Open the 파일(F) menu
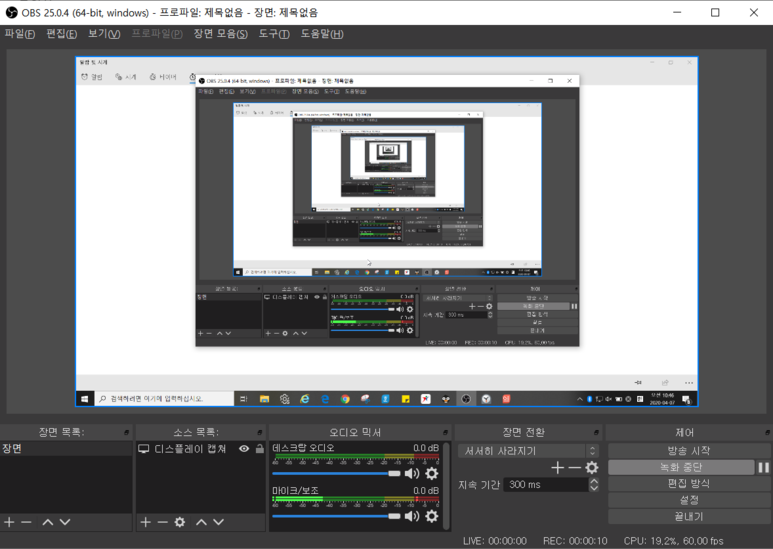773x549 pixels. click(x=20, y=34)
